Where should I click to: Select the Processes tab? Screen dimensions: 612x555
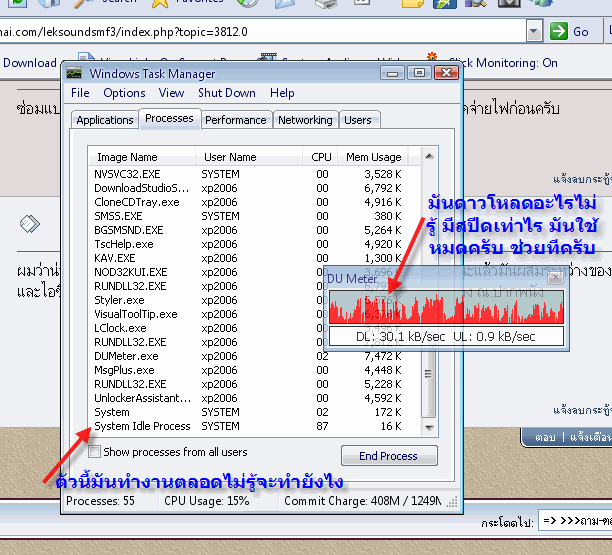point(169,118)
